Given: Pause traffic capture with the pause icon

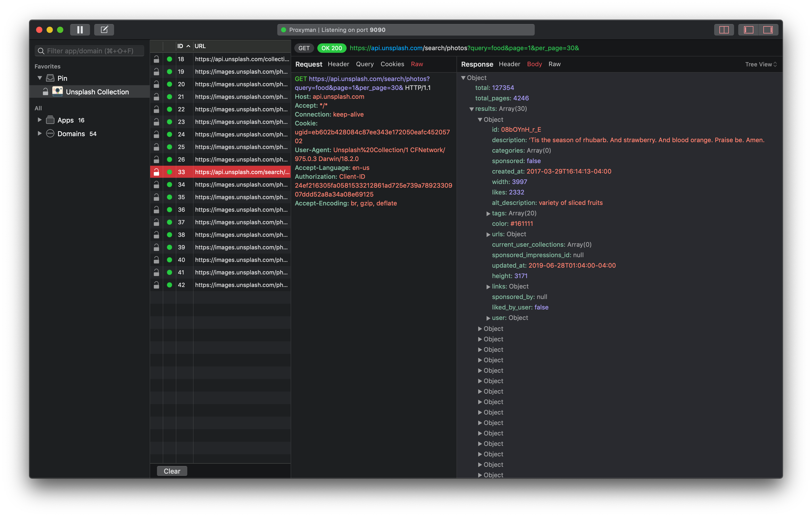Looking at the screenshot, I should tap(80, 30).
